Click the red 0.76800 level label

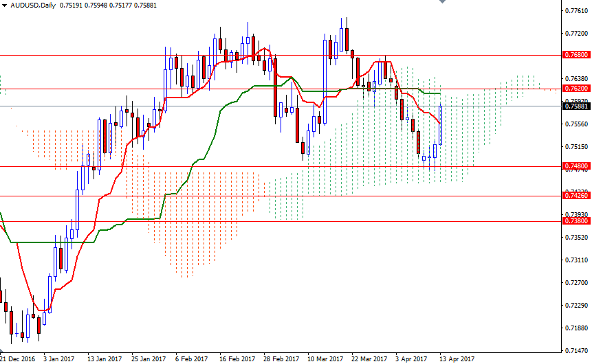tap(575, 55)
